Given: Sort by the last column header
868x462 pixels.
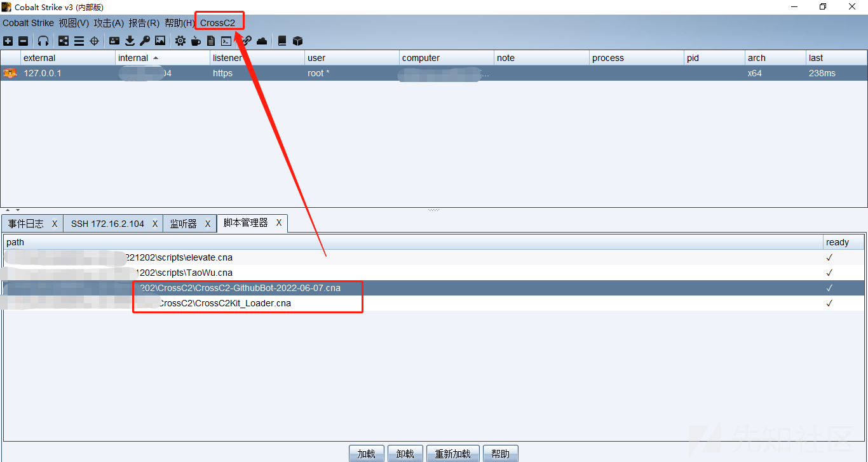Looking at the screenshot, I should point(836,58).
